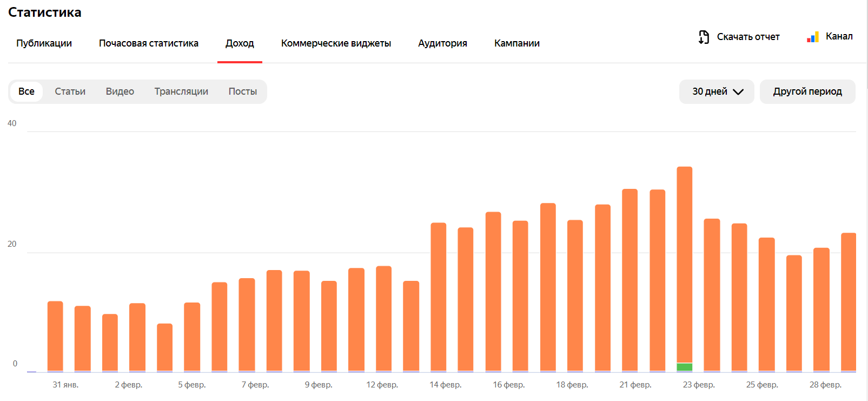Image resolution: width=868 pixels, height=401 pixels.
Task: Click the download report document icon
Action: pos(704,37)
